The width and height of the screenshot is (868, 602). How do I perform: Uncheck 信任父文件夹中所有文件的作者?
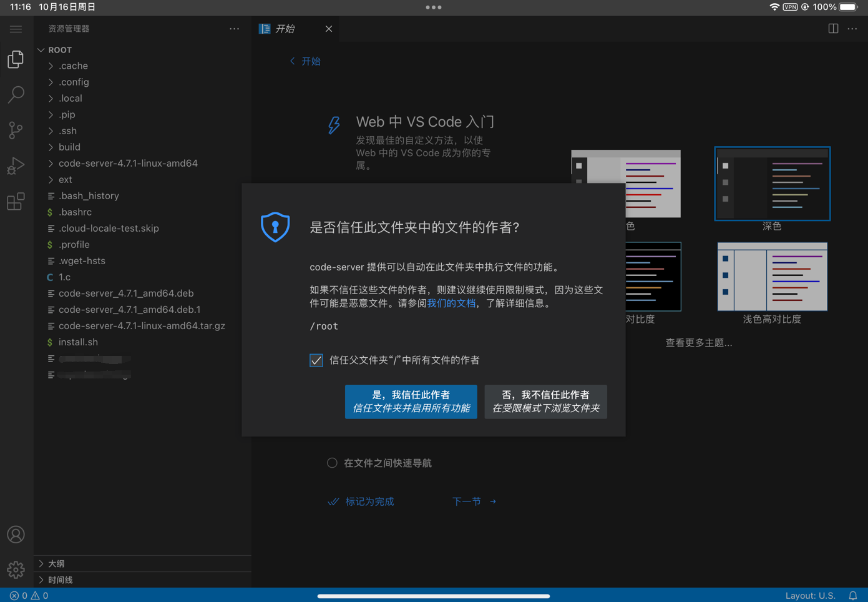click(x=316, y=360)
